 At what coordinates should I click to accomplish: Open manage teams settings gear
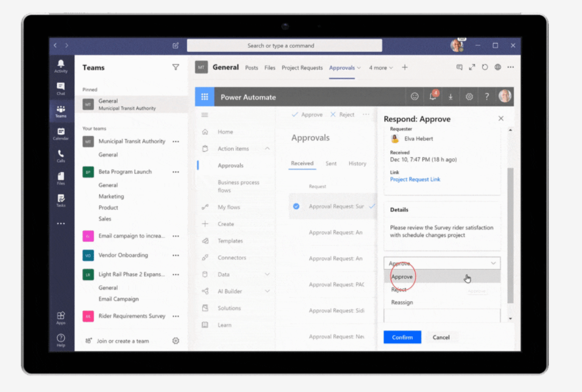click(176, 341)
